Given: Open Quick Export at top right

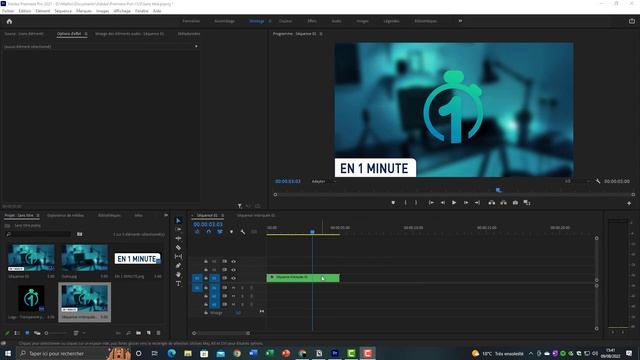Looking at the screenshot, I should (632, 21).
